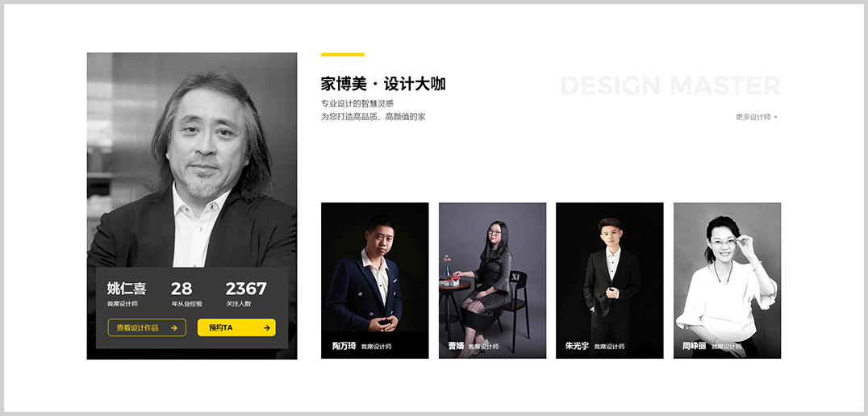
Task: Open designer 朱光宇's photo card
Action: tap(610, 281)
